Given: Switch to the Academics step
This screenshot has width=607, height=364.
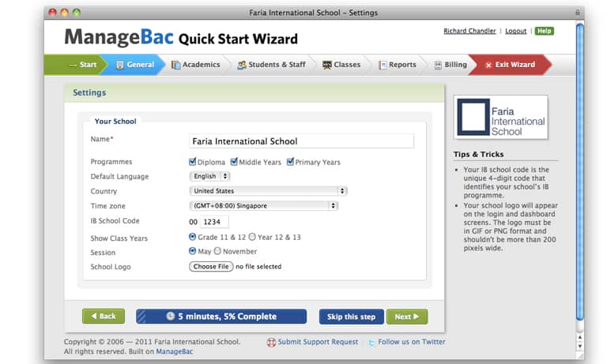Looking at the screenshot, I should point(196,65).
